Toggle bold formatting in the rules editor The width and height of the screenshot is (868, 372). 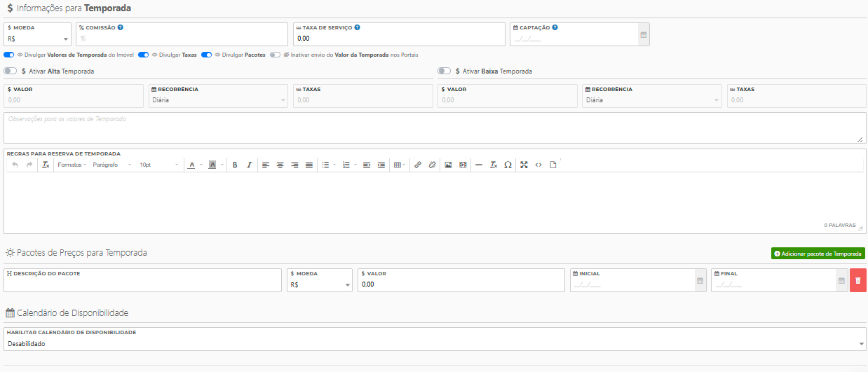click(235, 165)
